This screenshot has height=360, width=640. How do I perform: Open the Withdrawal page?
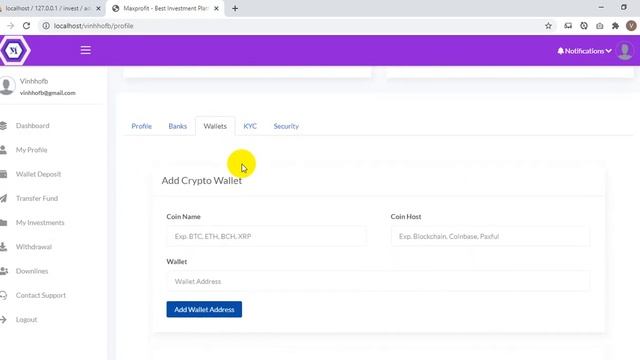coord(34,247)
